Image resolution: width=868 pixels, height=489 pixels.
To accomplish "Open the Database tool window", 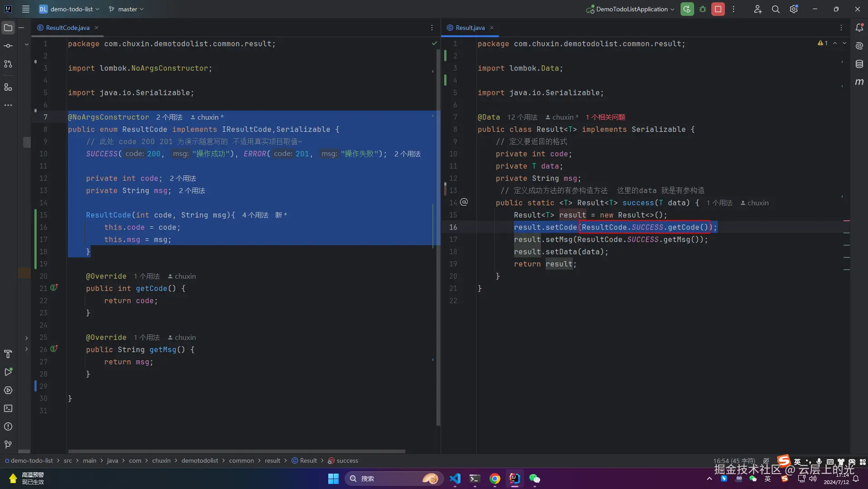I will pos(859,64).
